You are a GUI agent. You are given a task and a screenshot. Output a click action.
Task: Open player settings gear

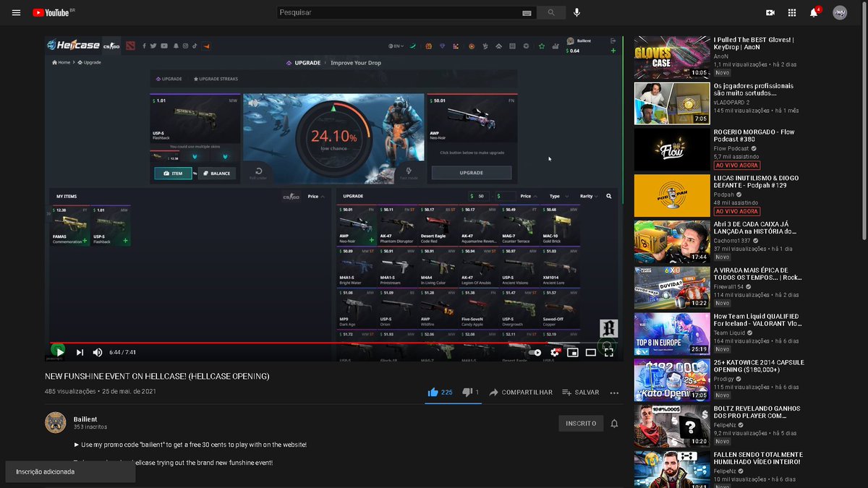pos(555,353)
